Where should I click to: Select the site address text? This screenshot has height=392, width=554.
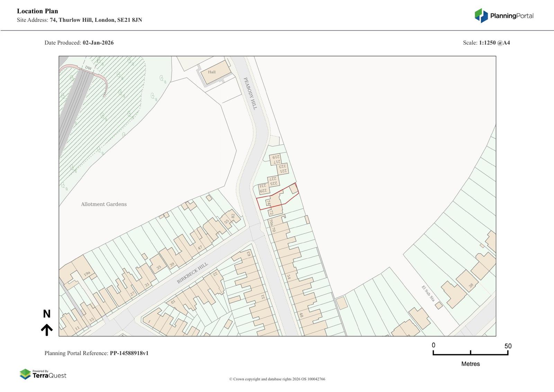point(79,20)
